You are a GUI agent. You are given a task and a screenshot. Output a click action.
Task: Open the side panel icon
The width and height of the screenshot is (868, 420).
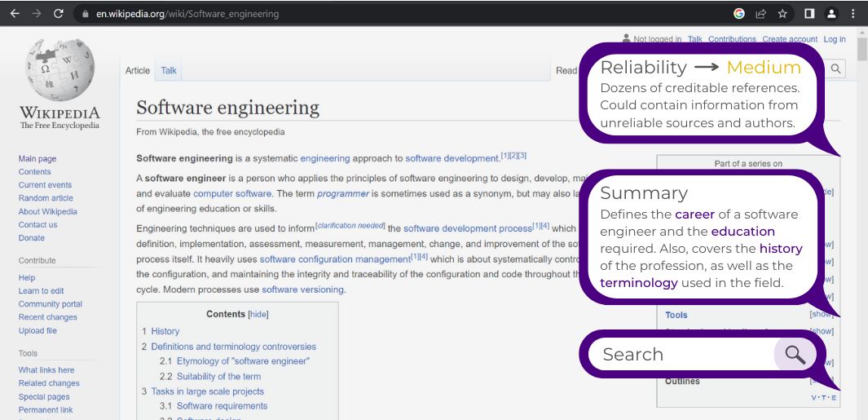tap(809, 14)
